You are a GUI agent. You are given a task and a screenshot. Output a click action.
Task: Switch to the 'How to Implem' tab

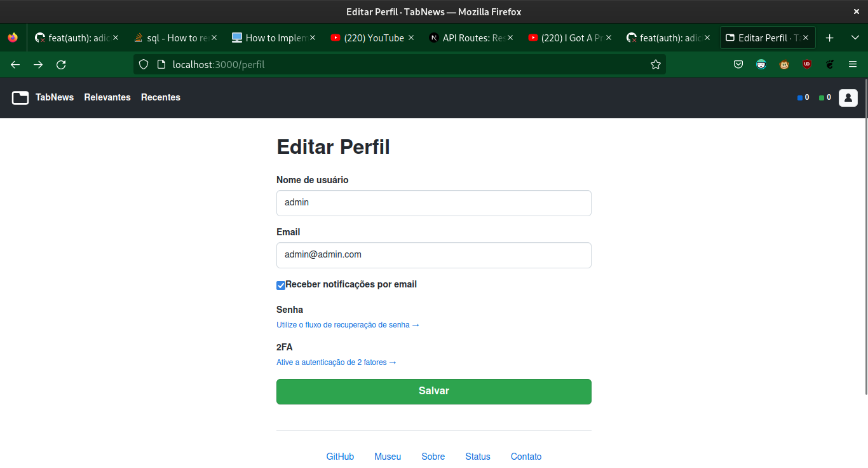point(273,38)
